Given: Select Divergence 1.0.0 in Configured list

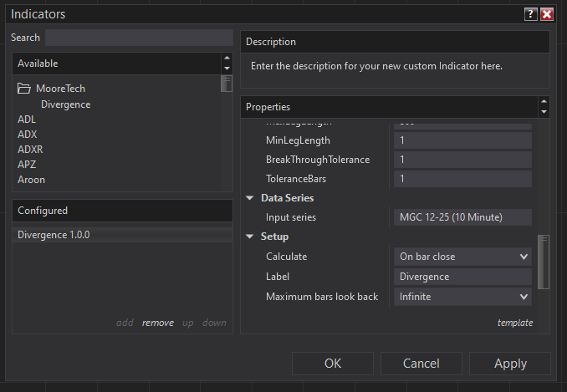Looking at the screenshot, I should [x=54, y=235].
